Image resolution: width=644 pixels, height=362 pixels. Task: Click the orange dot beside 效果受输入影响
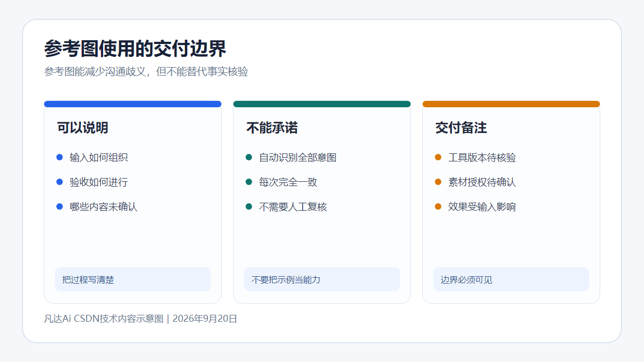438,206
